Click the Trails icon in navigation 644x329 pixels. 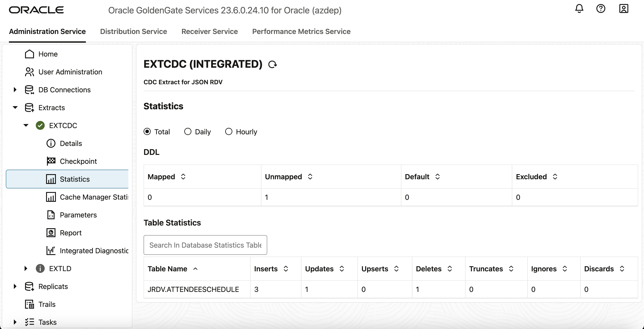[x=30, y=304]
